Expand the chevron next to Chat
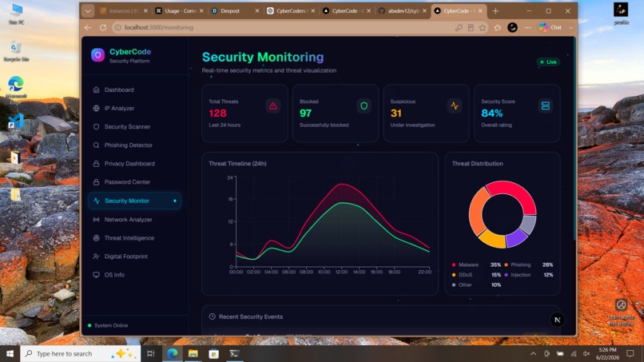644x362 pixels. [571, 27]
